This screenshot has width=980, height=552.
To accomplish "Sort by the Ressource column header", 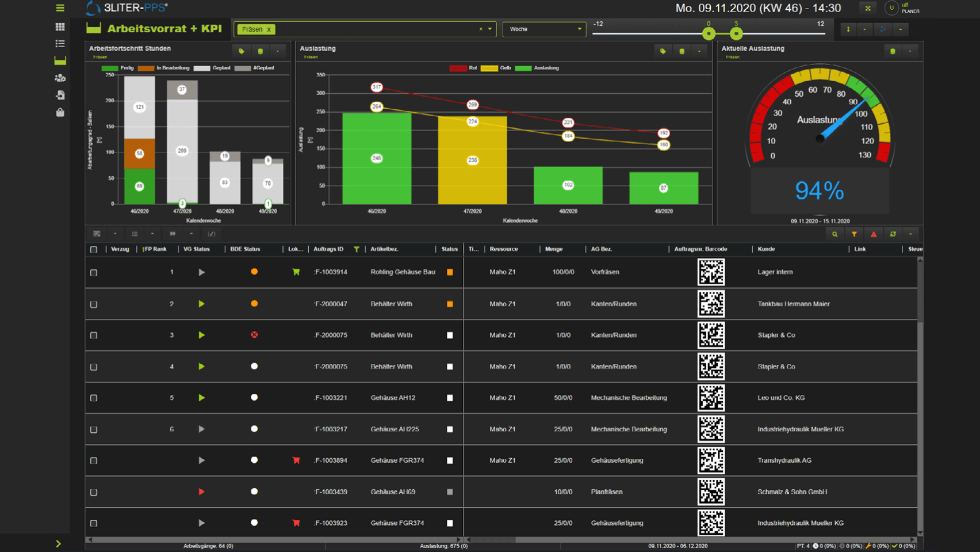I will (x=504, y=249).
